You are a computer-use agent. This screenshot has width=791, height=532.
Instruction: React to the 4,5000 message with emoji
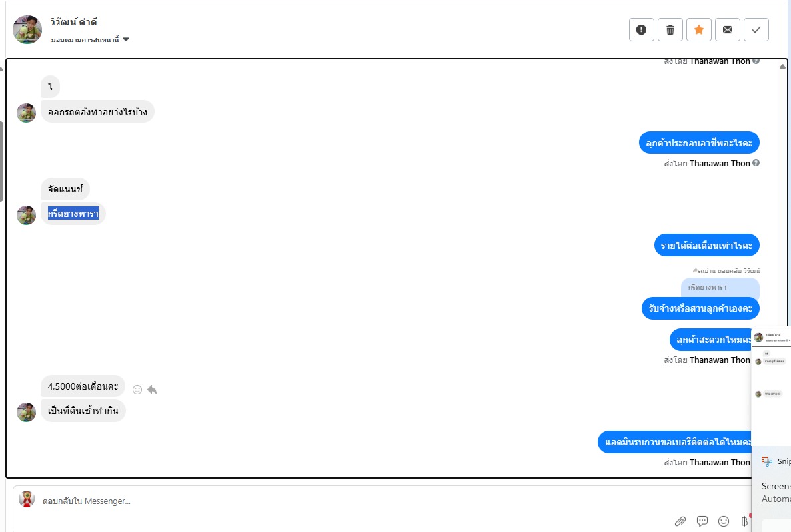[137, 390]
